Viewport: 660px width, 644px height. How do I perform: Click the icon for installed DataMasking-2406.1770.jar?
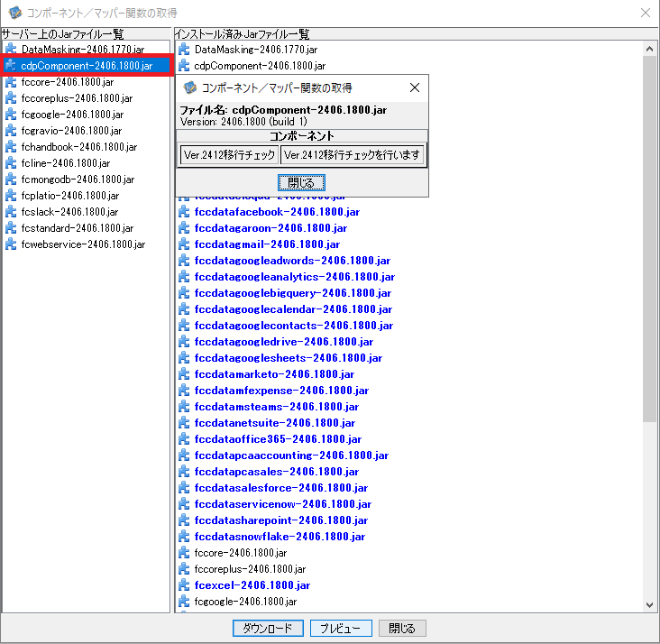pos(184,50)
